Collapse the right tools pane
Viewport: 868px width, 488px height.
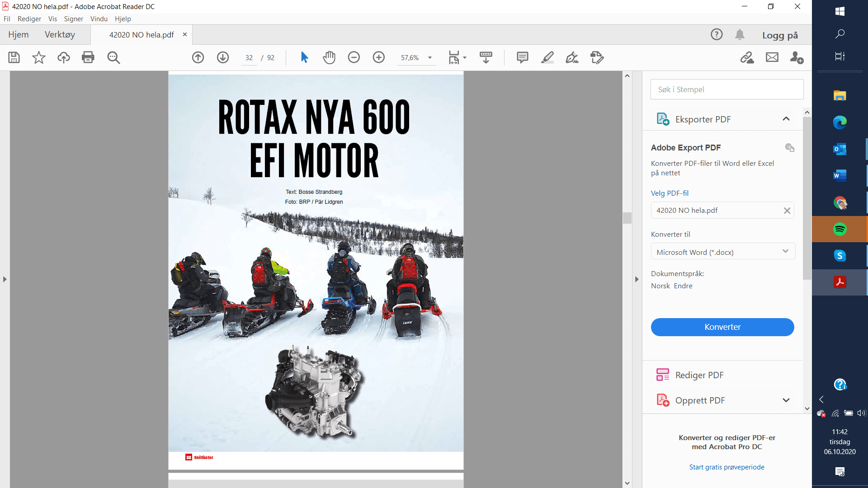click(637, 279)
